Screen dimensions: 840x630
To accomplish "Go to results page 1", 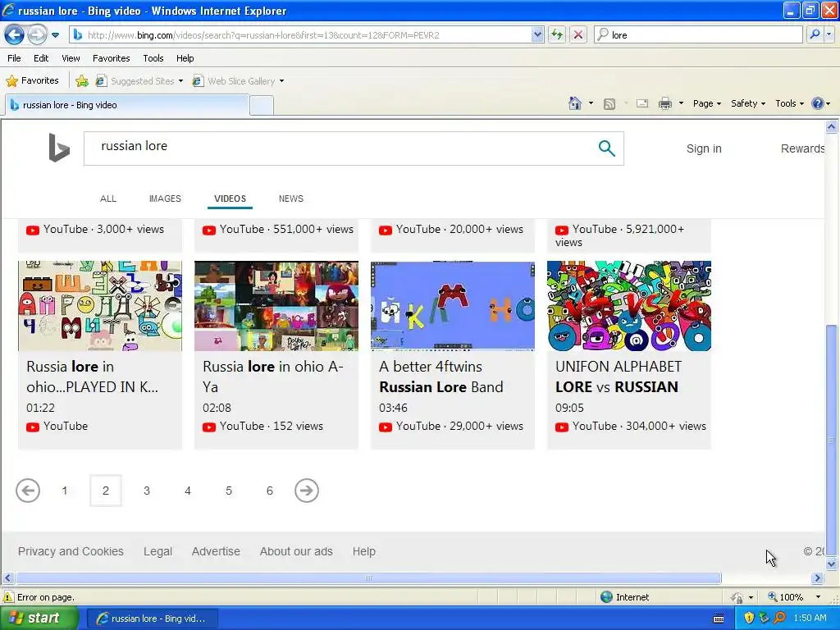I will point(64,491).
